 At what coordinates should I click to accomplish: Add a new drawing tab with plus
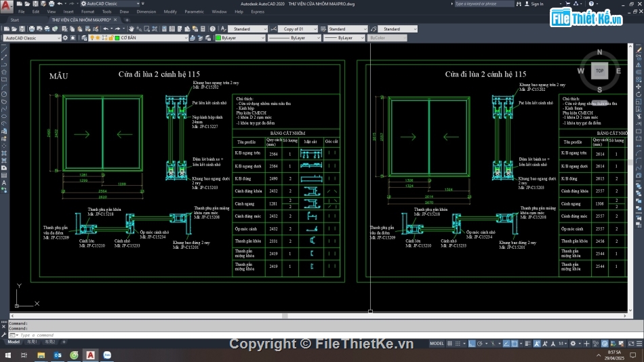pyautogui.click(x=127, y=20)
